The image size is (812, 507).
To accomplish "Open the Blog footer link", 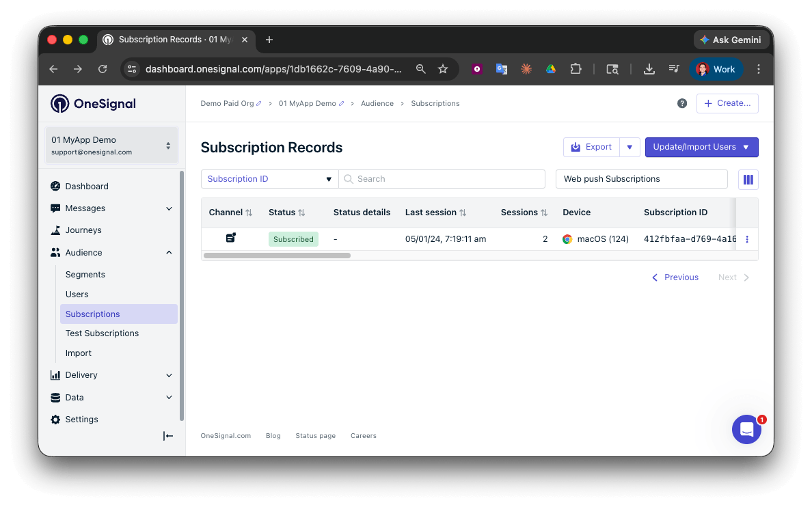I will click(x=273, y=436).
